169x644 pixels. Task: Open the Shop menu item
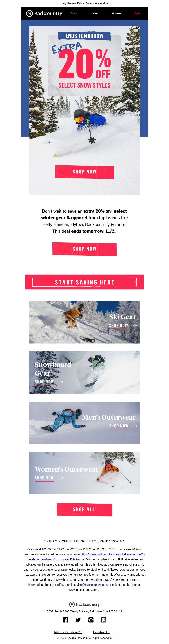[74, 13]
